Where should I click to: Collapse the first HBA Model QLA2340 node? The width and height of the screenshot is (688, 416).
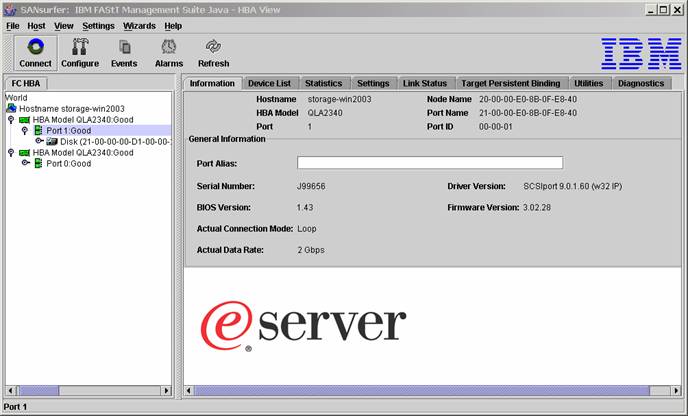pyautogui.click(x=11, y=119)
